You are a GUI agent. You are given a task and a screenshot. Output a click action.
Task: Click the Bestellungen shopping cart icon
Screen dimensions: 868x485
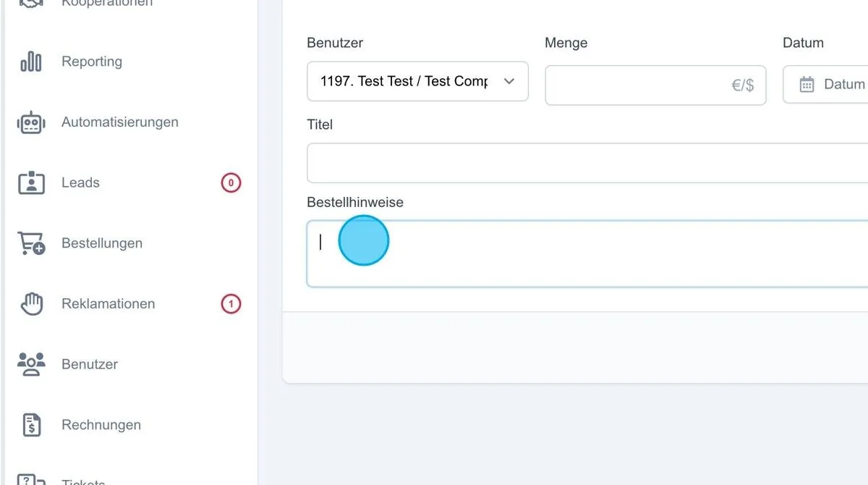pos(31,243)
